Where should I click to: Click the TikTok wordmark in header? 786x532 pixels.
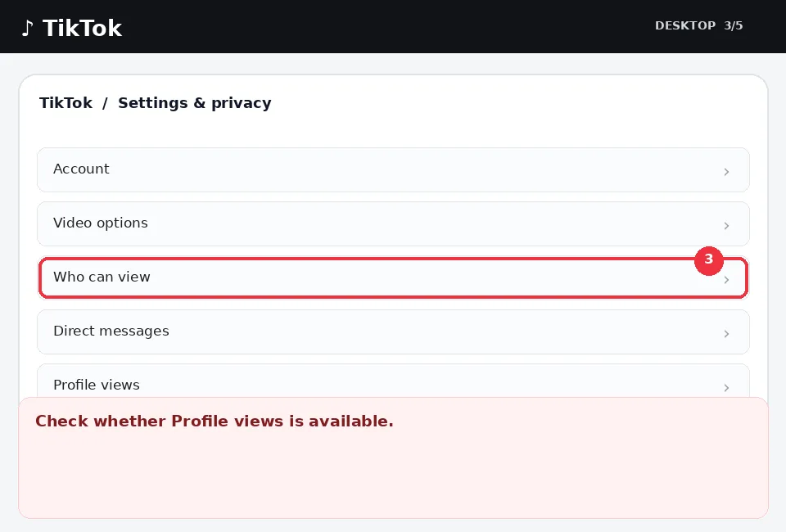82,28
